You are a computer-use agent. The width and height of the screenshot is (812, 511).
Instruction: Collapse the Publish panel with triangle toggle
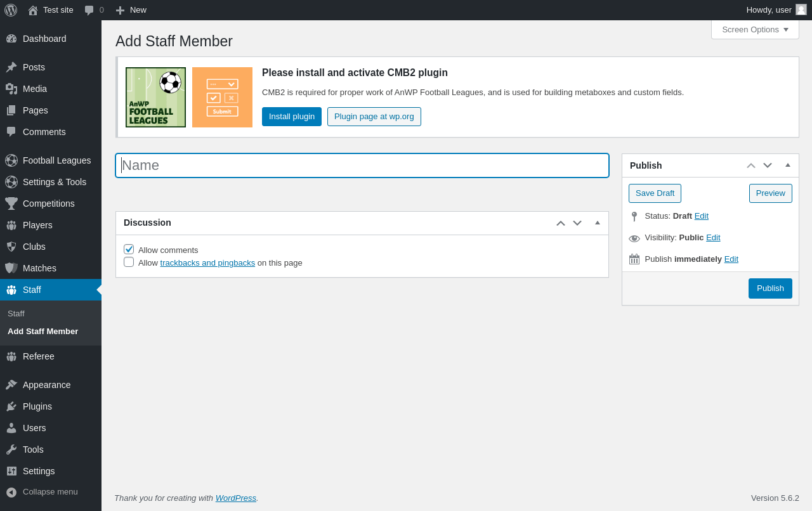click(788, 165)
